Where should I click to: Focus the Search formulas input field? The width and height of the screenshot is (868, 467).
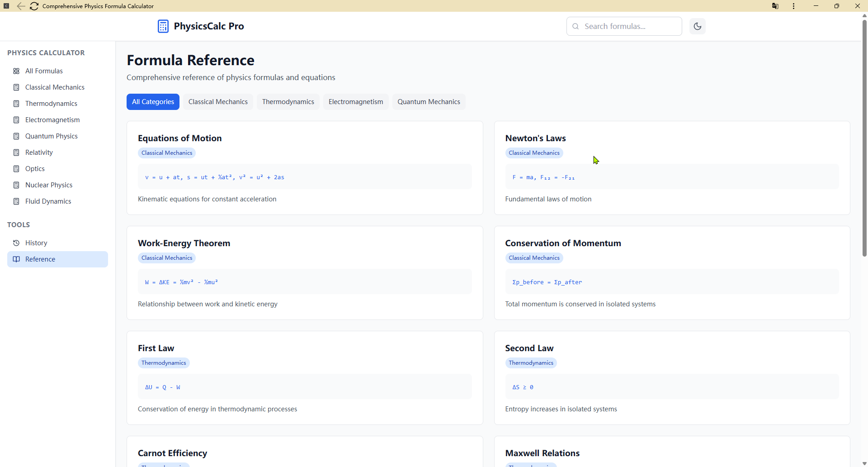click(x=624, y=26)
